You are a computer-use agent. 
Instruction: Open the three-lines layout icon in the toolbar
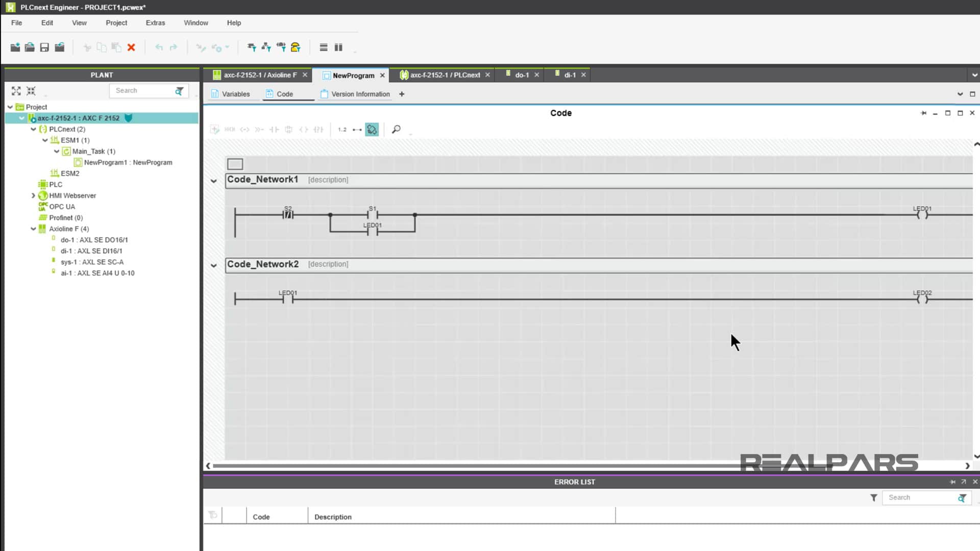[x=324, y=47]
